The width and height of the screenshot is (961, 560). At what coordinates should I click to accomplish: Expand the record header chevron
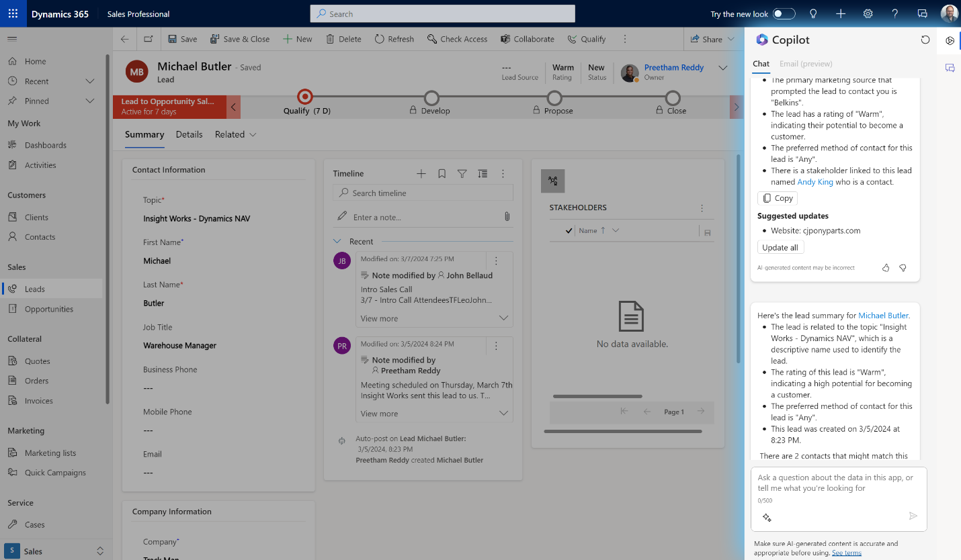coord(723,68)
